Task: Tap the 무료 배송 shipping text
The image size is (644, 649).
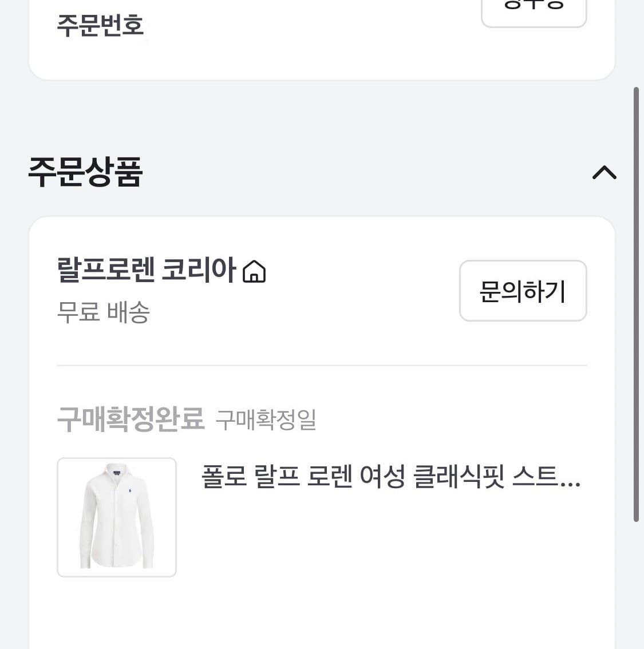Action: pyautogui.click(x=103, y=312)
